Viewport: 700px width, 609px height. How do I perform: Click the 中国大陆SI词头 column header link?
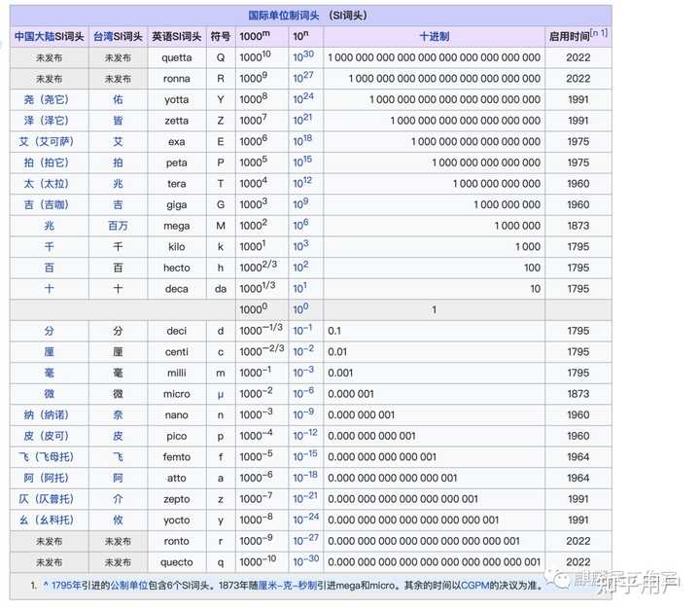[50, 37]
